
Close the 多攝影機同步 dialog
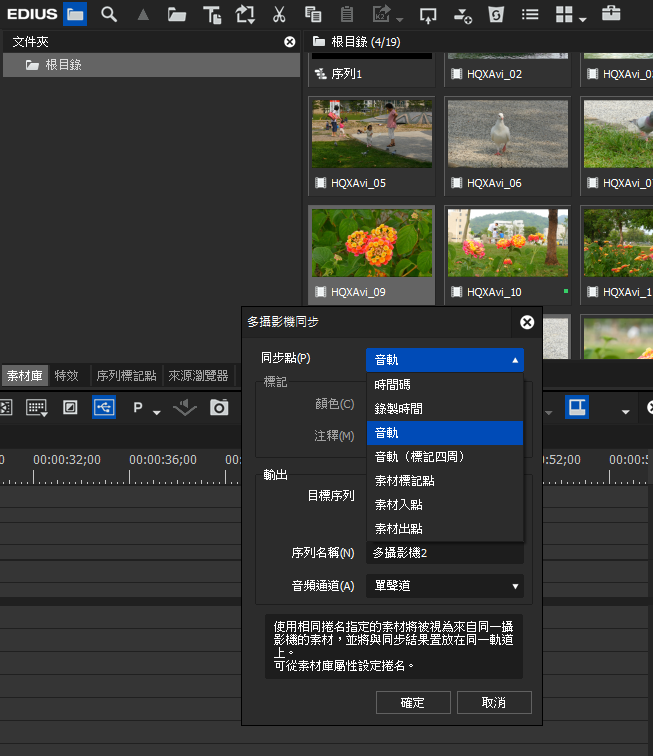point(527,322)
